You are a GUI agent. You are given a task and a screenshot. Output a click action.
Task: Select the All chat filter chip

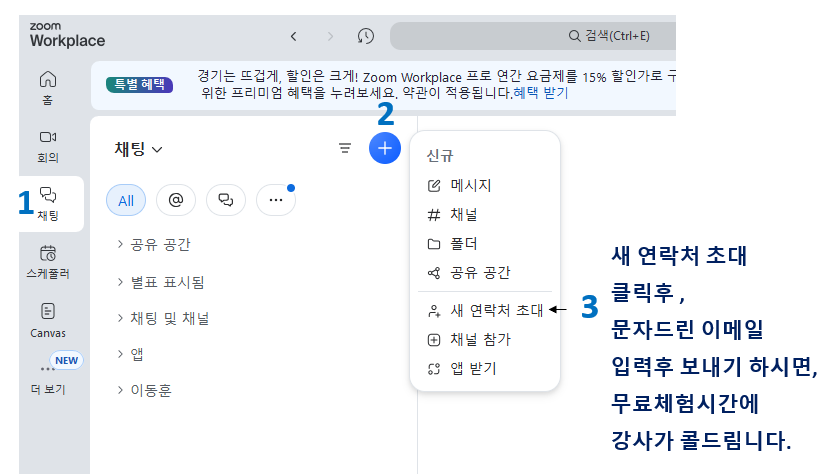[x=126, y=200]
